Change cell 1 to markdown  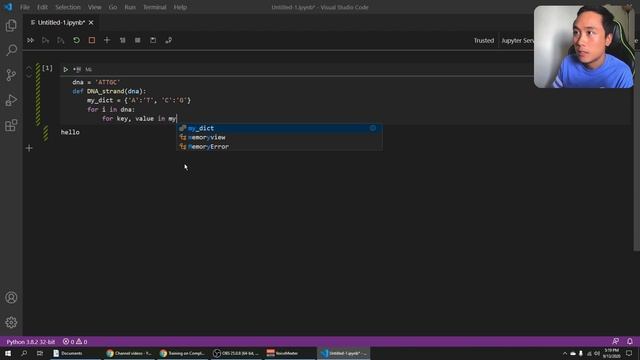[89, 69]
